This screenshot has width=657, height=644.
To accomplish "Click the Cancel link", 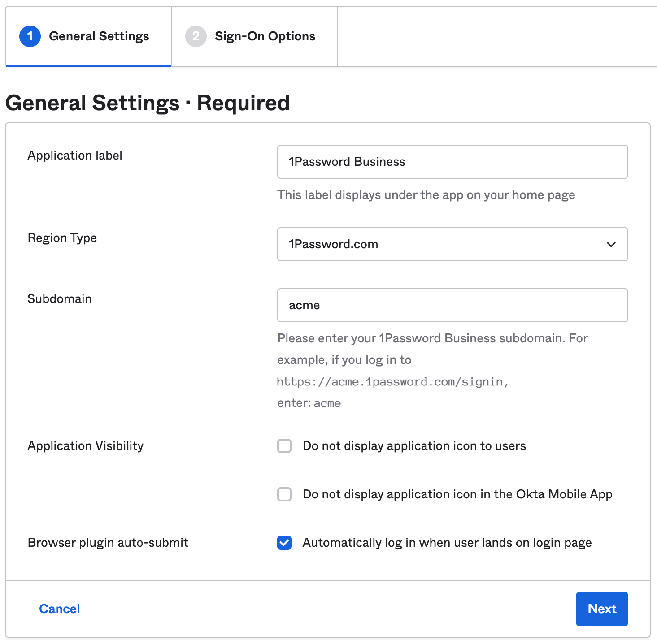I will [60, 609].
